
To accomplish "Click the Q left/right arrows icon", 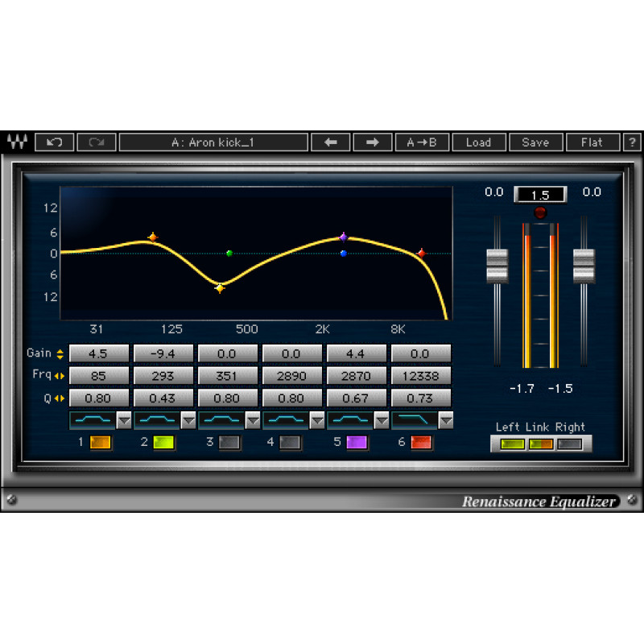I will (60, 398).
